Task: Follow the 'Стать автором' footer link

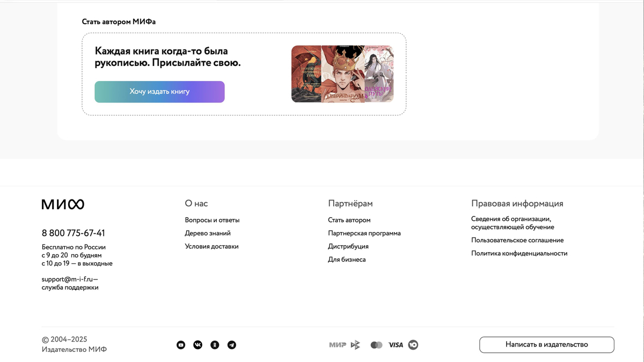Action: pos(349,220)
